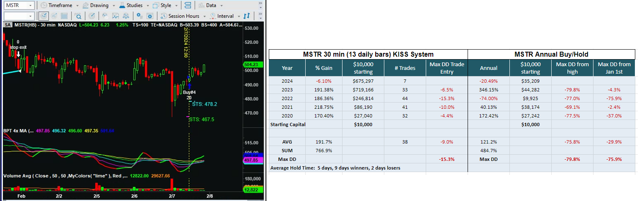This screenshot has height=201, width=644.
Task: Click the gear with hash icon
Action: pos(140,16)
